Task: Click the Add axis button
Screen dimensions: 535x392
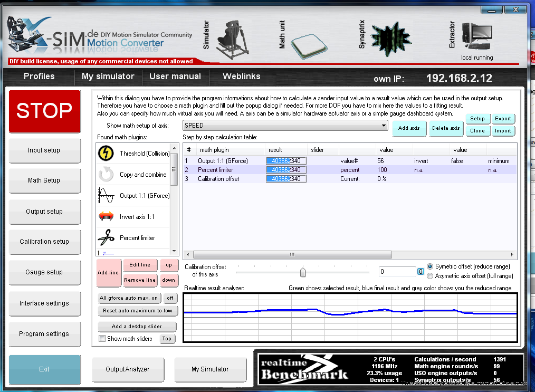Action: tap(409, 128)
